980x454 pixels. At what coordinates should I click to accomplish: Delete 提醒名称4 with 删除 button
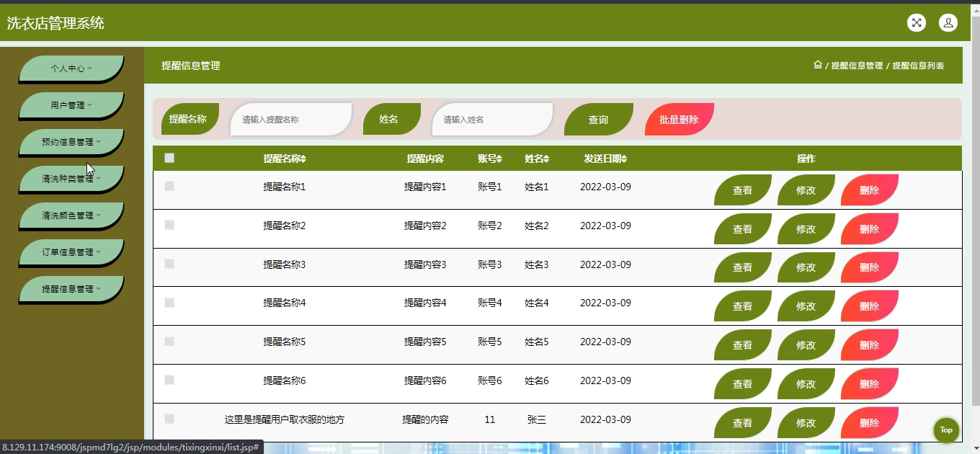pyautogui.click(x=869, y=306)
